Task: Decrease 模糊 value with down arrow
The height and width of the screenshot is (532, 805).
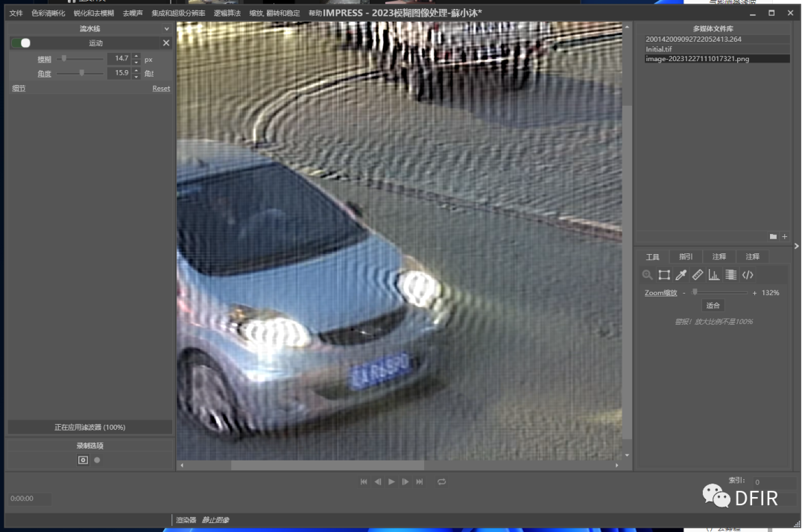Action: [x=136, y=62]
